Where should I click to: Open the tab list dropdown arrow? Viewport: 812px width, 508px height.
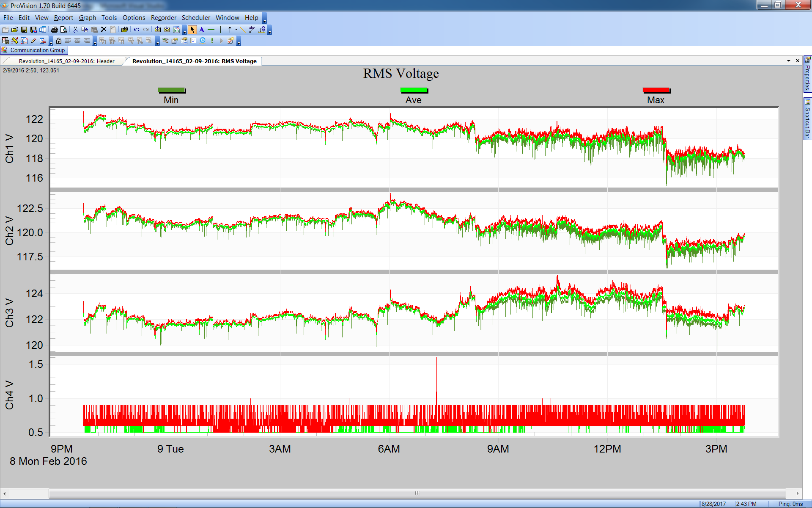(788, 61)
